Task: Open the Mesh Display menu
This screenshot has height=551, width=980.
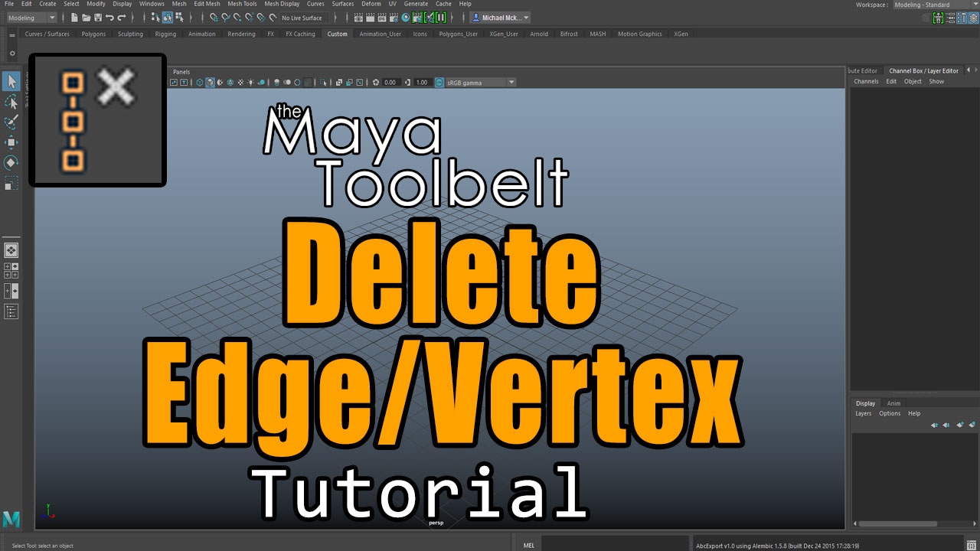Action: click(282, 4)
